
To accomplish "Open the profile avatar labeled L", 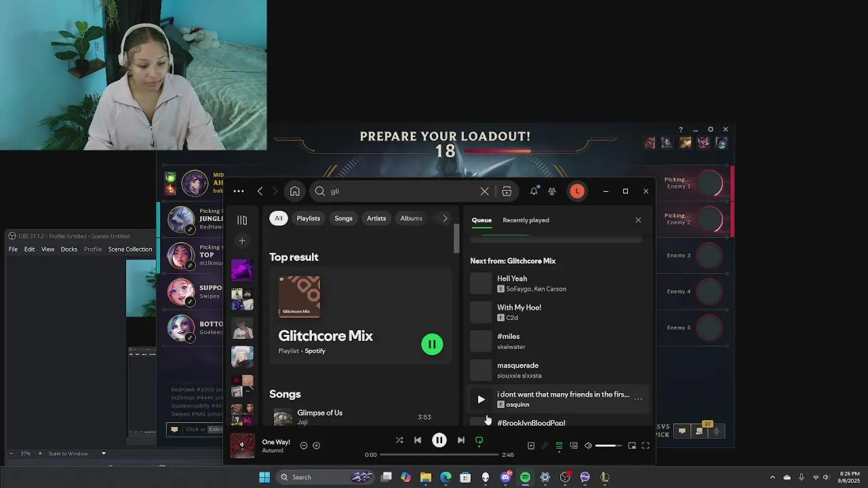I will [x=577, y=191].
